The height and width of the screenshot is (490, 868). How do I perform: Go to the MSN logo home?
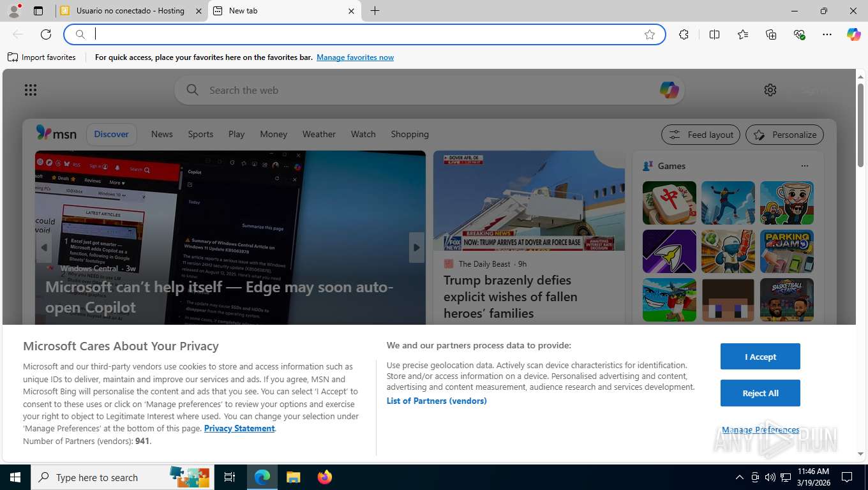click(x=56, y=133)
